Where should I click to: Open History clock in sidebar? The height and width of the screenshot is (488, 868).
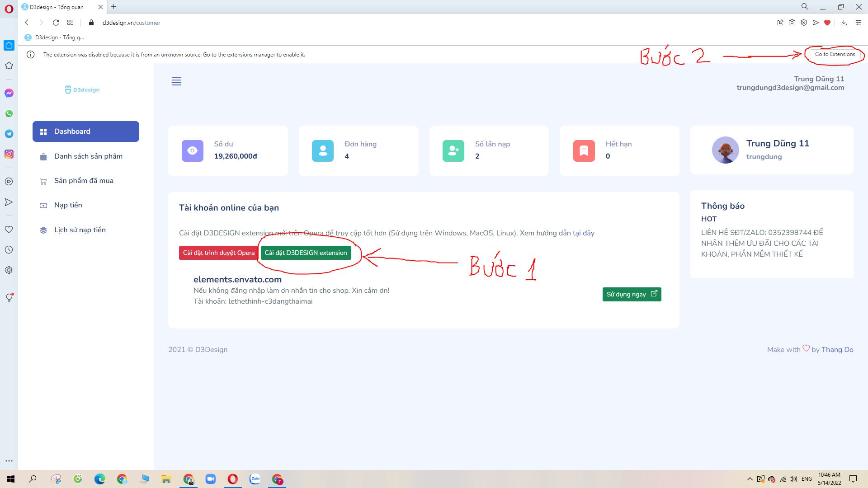pyautogui.click(x=9, y=250)
